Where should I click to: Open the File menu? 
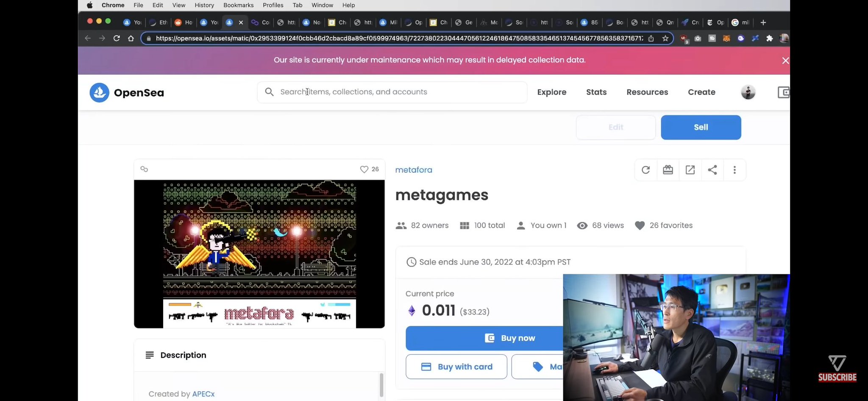pos(138,5)
